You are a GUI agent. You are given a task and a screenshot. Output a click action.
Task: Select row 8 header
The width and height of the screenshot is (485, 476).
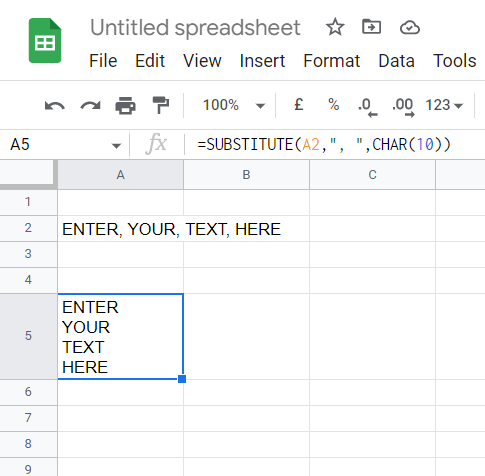28,444
